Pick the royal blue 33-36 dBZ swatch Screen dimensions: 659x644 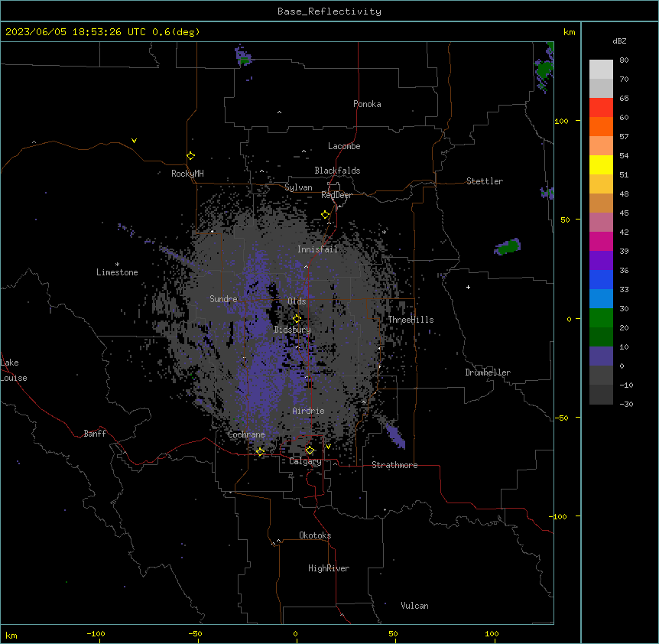601,279
